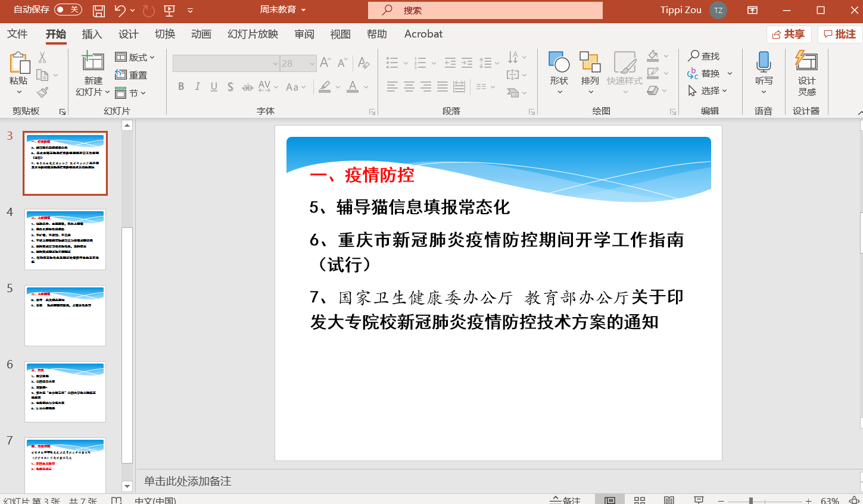Screen dimensions: 863x504
Task: Click the Format Painter brush icon
Action: coord(42,92)
